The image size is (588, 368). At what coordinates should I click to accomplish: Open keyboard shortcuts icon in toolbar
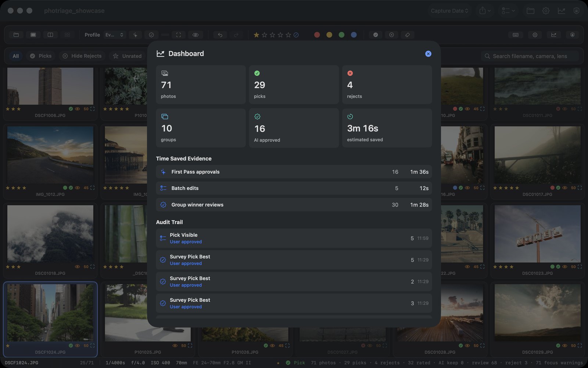click(516, 35)
